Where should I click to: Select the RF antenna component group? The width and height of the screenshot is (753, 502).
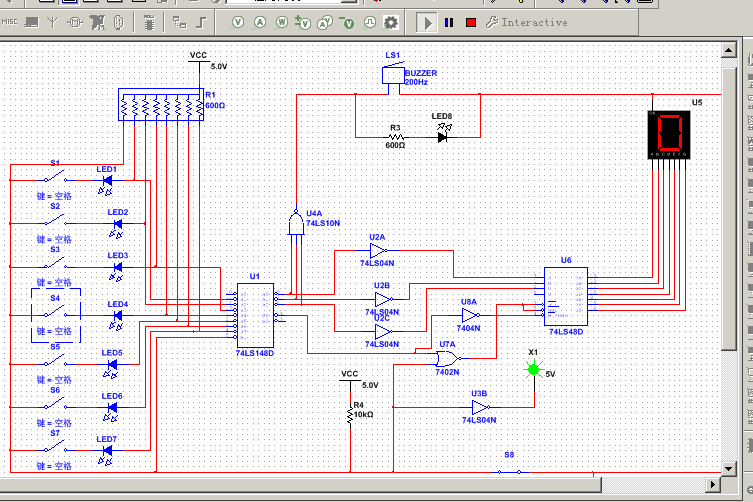[53, 22]
